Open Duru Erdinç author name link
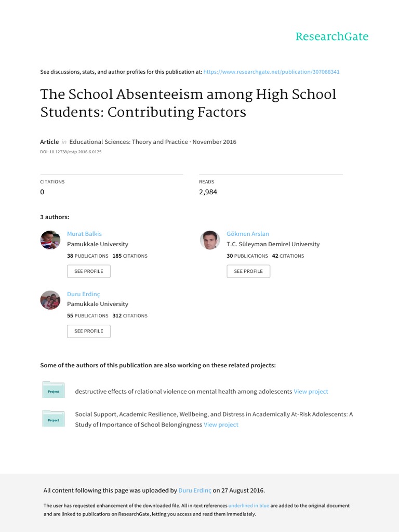This screenshot has width=399, height=532. tap(84, 294)
